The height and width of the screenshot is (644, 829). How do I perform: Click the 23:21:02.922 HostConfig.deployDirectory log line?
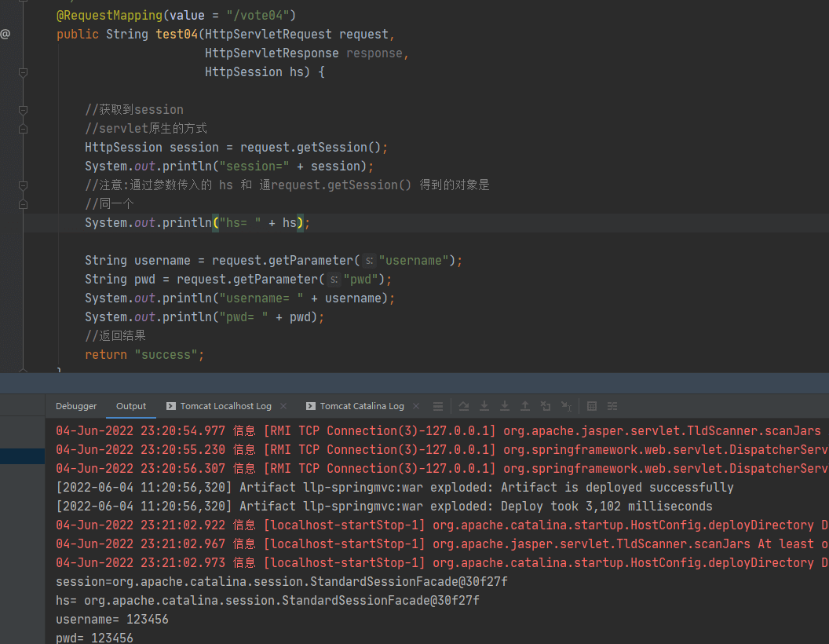(x=442, y=525)
